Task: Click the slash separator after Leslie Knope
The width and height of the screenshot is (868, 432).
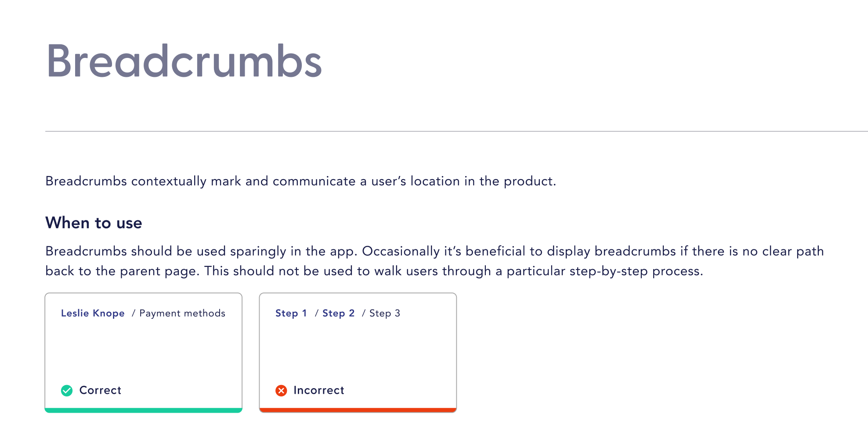Action: (133, 313)
